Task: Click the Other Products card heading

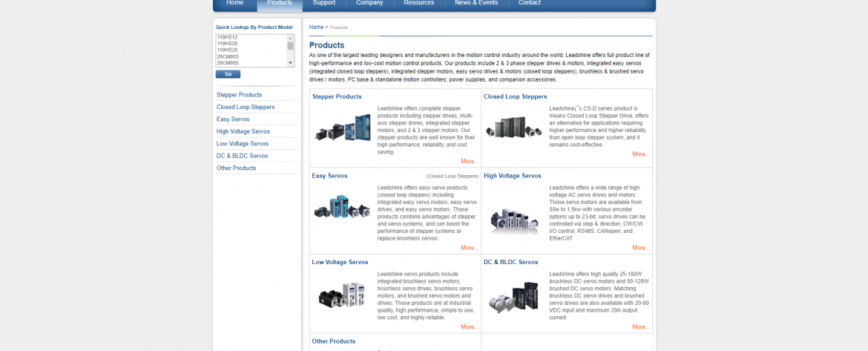Action: 334,341
